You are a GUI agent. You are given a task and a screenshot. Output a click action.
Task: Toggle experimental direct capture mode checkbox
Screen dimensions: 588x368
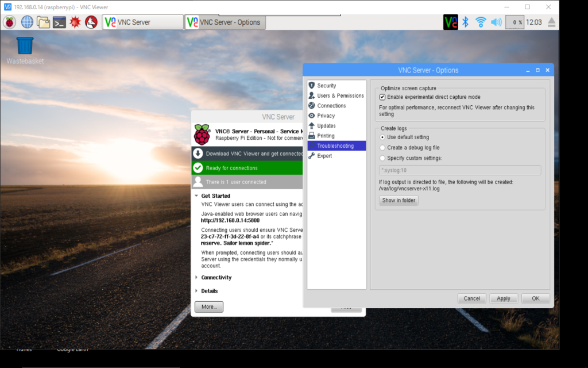(382, 97)
